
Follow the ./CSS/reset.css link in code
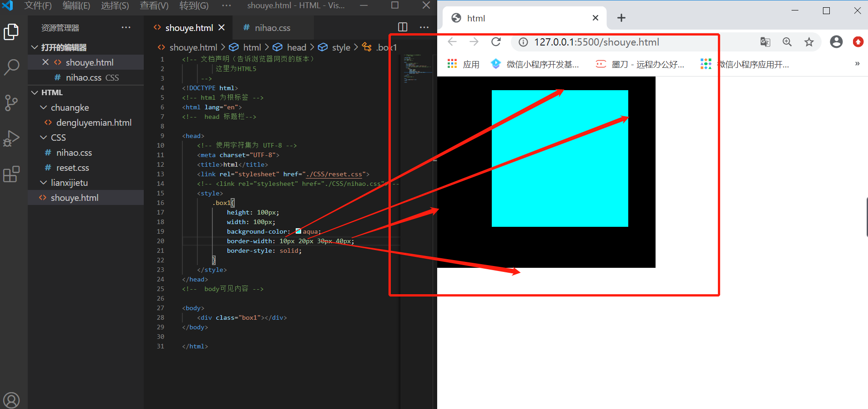pos(334,174)
